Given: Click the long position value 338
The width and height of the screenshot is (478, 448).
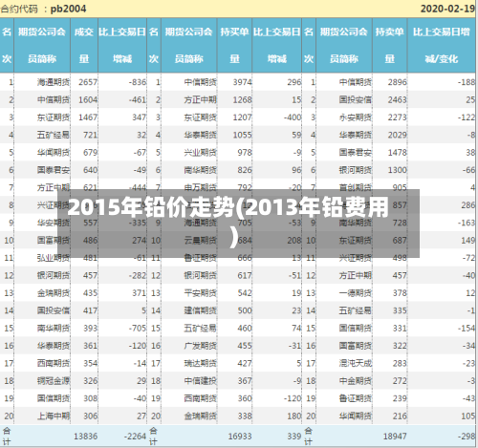Looking at the screenshot, I should point(245,416).
